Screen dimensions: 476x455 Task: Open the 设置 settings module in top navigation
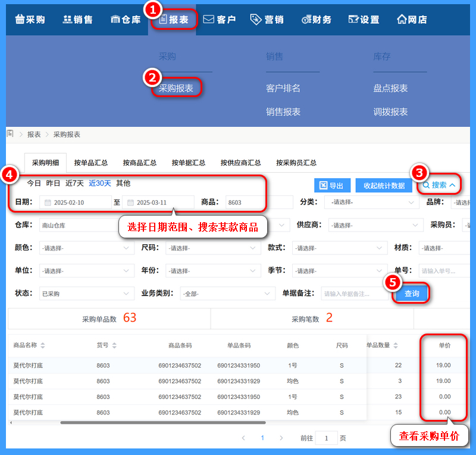[x=364, y=20]
